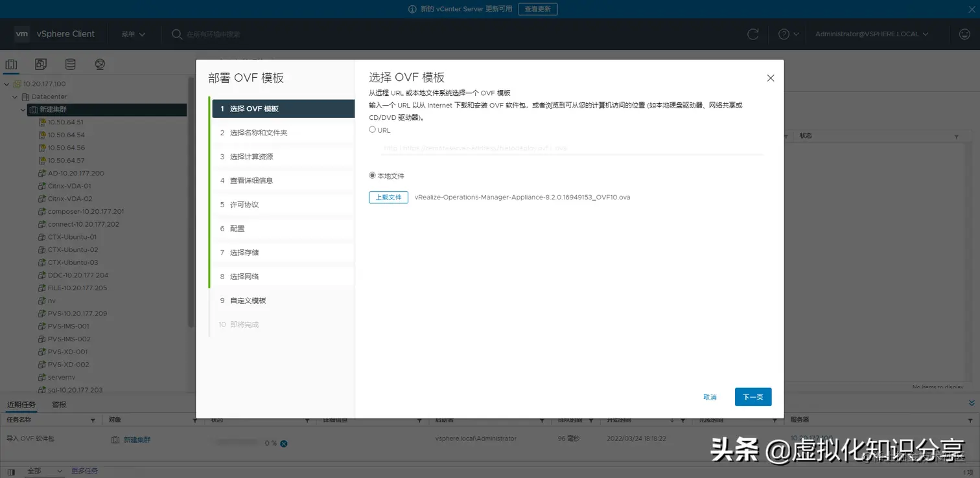Viewport: 980px width, 478px height.
Task: Select the URL radio option
Action: tap(373, 130)
